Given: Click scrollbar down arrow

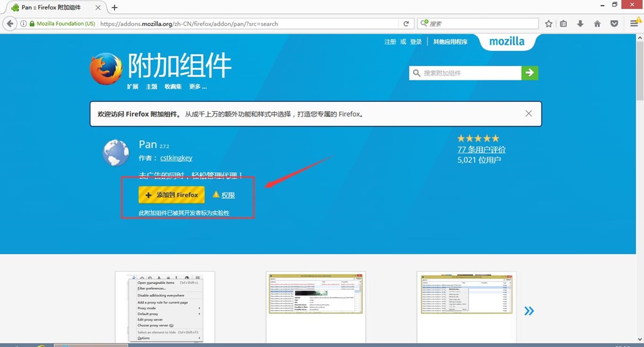Looking at the screenshot, I should 640,339.
